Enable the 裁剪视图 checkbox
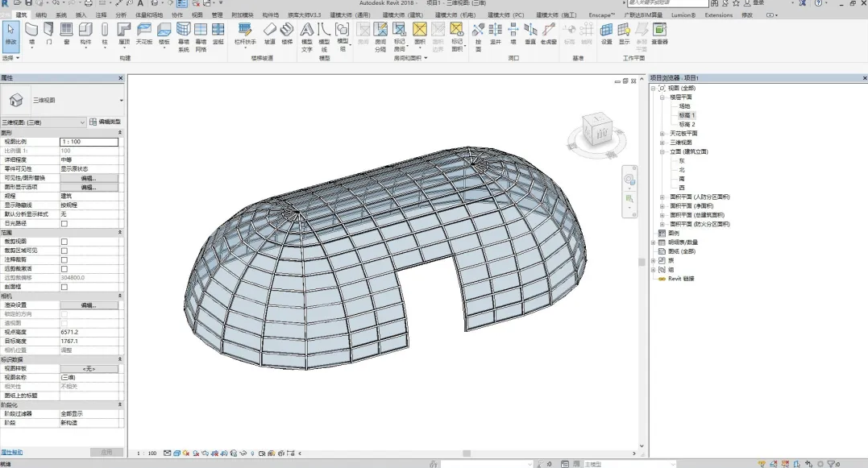Image resolution: width=868 pixels, height=468 pixels. (x=64, y=242)
